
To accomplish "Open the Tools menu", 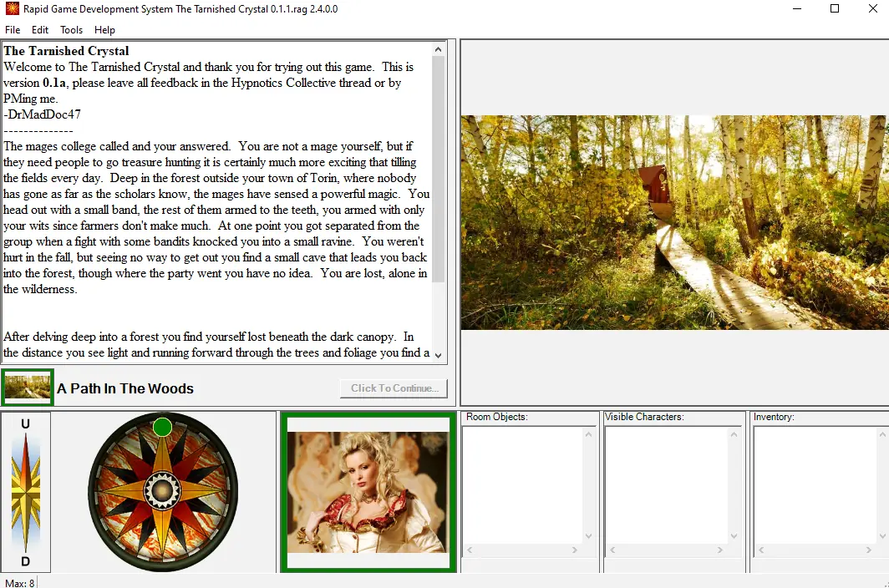I will 71,30.
